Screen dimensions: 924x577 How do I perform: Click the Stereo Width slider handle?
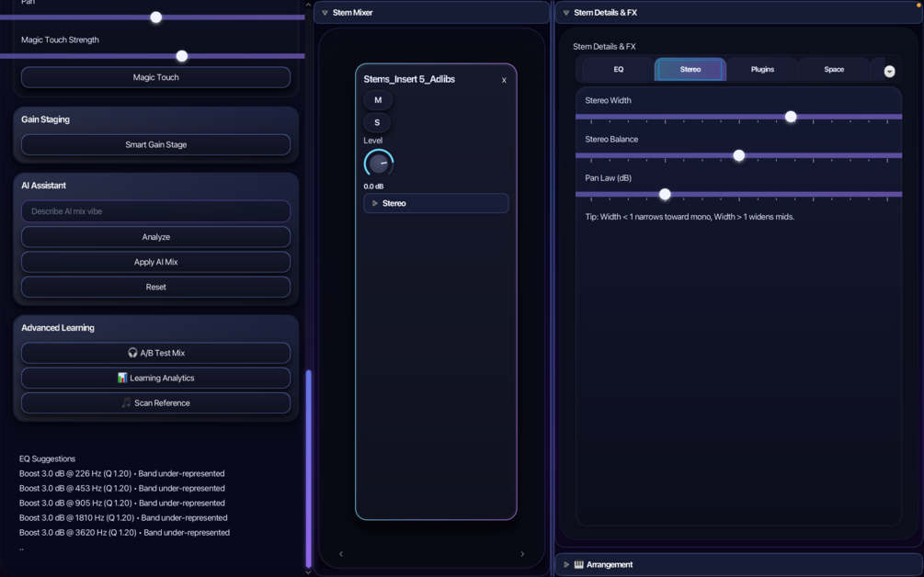tap(791, 117)
